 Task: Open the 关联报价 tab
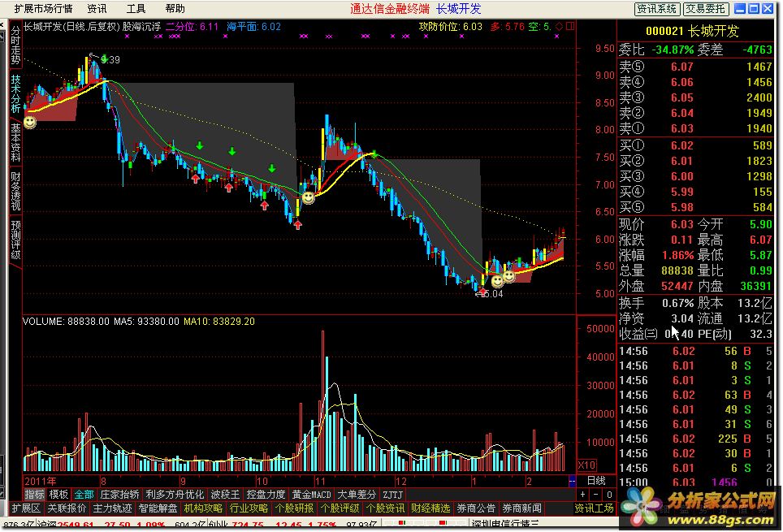[67, 508]
